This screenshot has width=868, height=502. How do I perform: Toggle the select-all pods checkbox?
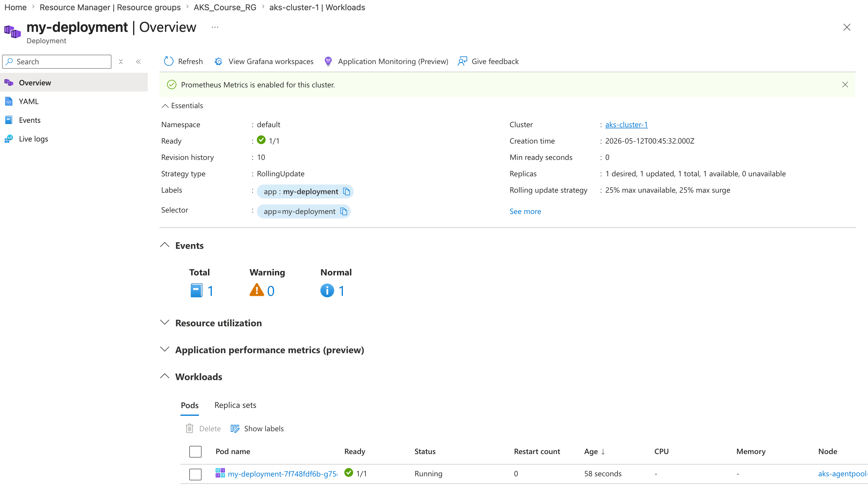tap(195, 452)
